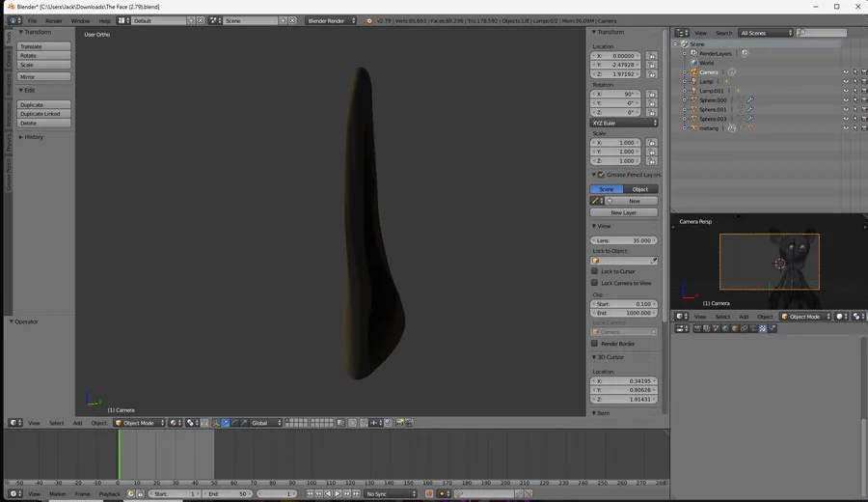Select the rotate manipulator arc icon

tap(234, 423)
